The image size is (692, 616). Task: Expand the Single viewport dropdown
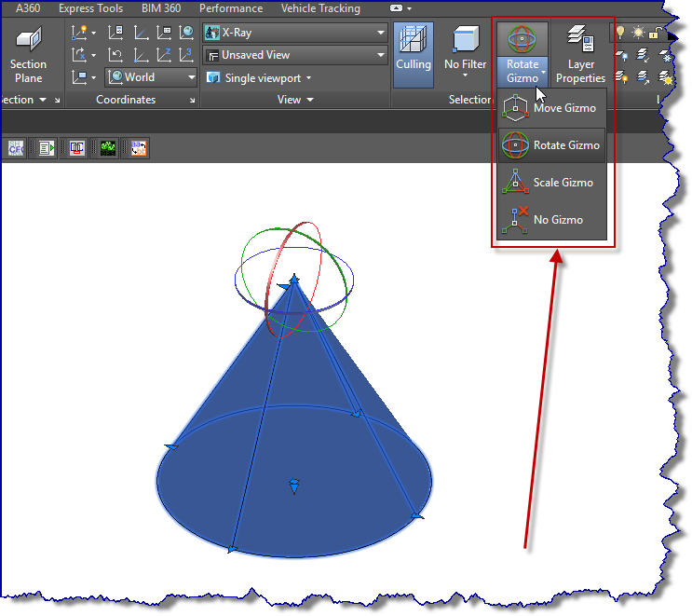(x=259, y=78)
